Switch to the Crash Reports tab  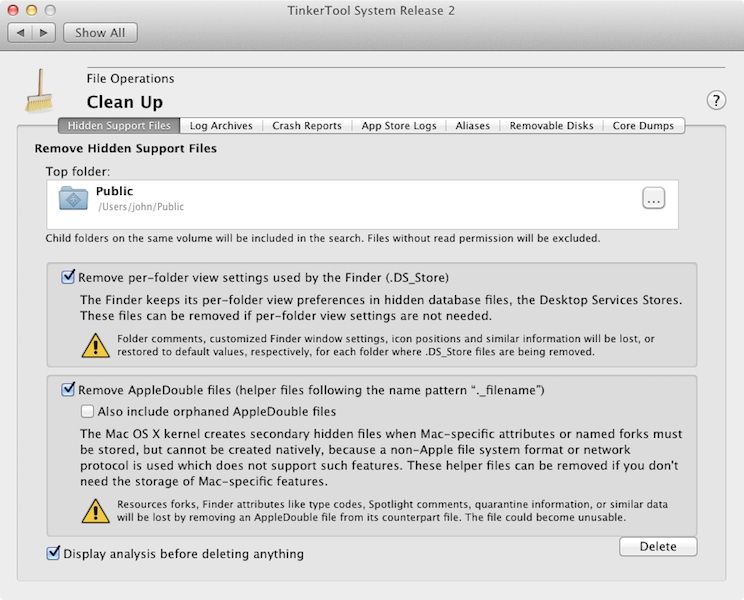tap(307, 126)
